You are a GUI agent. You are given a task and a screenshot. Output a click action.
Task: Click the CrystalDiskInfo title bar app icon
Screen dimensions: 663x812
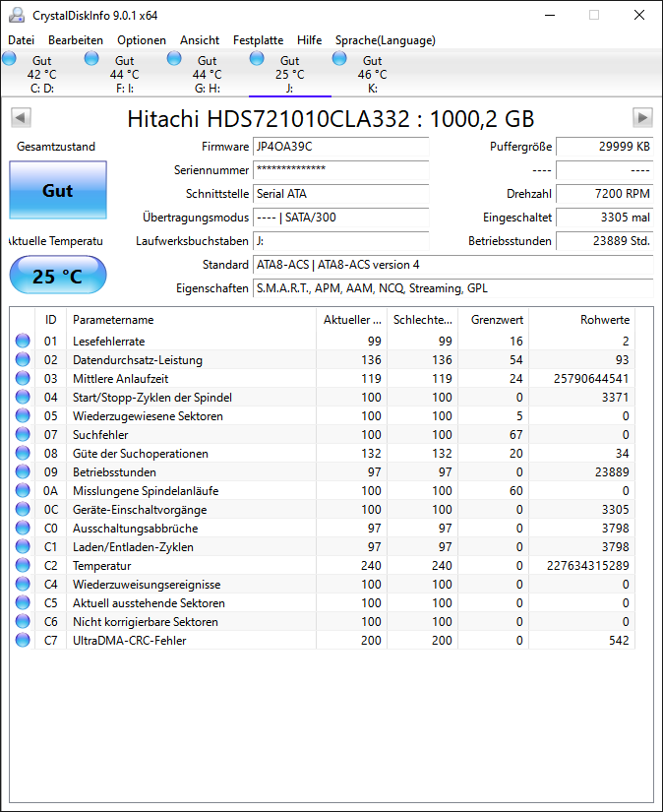click(17, 15)
